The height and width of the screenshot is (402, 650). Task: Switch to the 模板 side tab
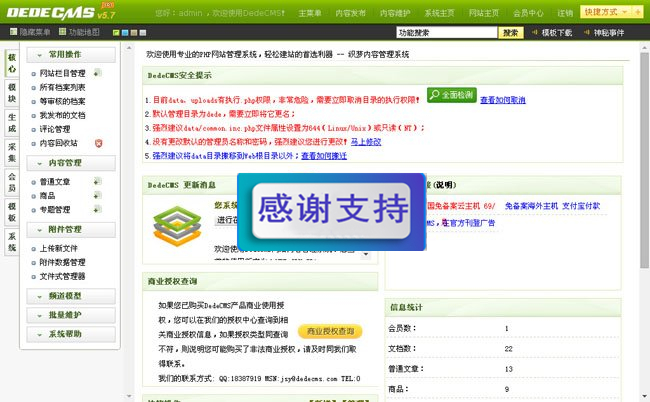click(x=12, y=212)
